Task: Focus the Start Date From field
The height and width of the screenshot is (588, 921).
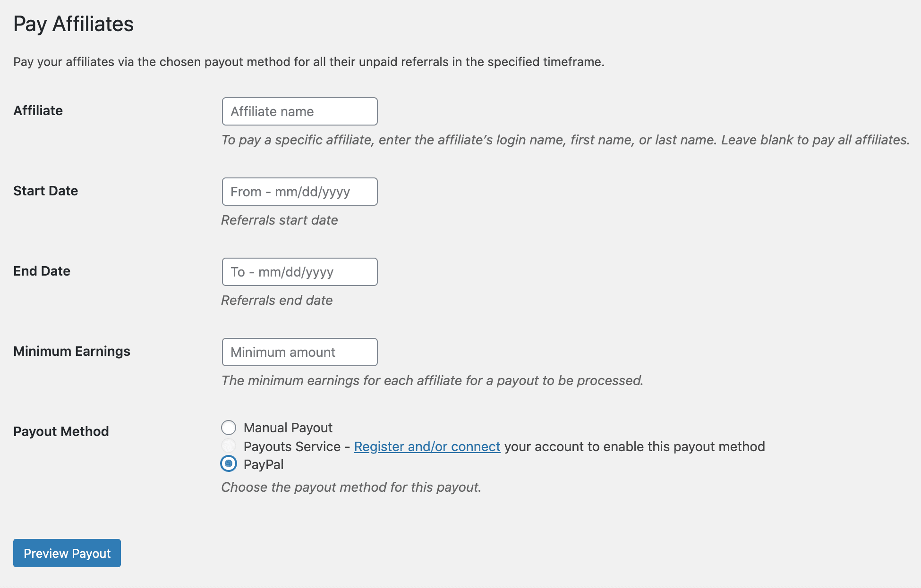Action: [x=299, y=192]
